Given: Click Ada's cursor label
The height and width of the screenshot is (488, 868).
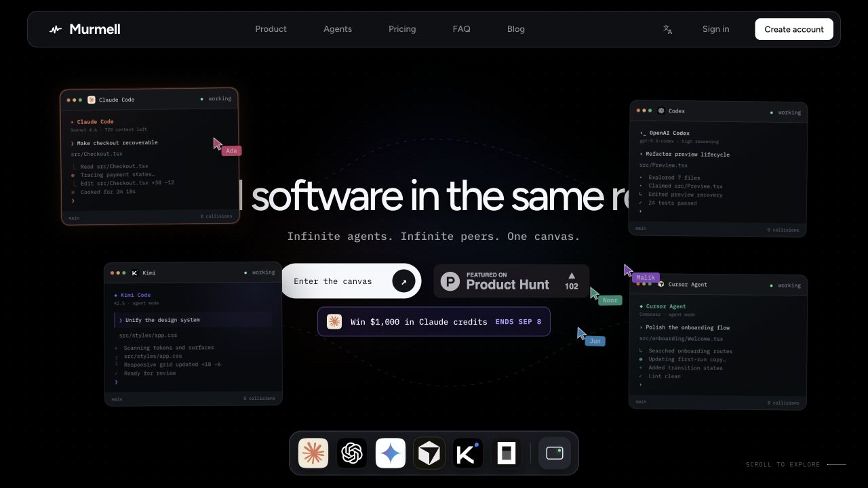Looking at the screenshot, I should 231,150.
